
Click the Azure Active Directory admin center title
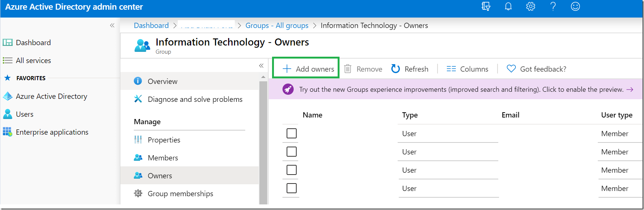coord(74,7)
